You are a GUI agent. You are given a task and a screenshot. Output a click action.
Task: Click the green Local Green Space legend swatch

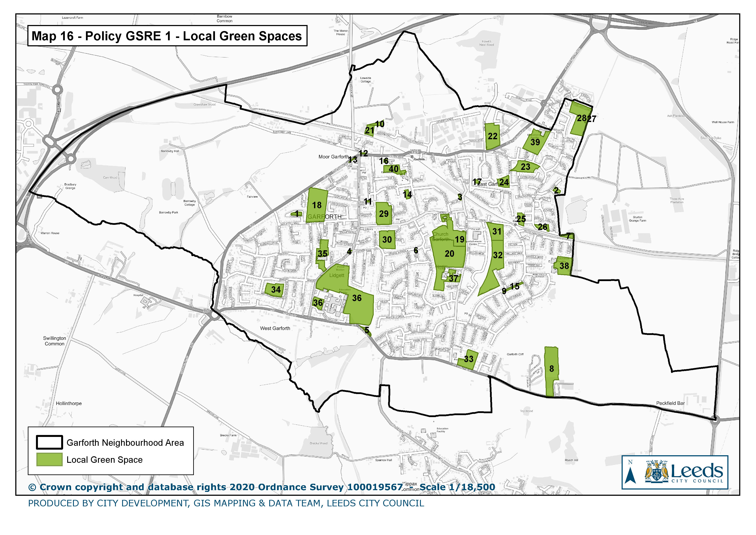pos(49,459)
